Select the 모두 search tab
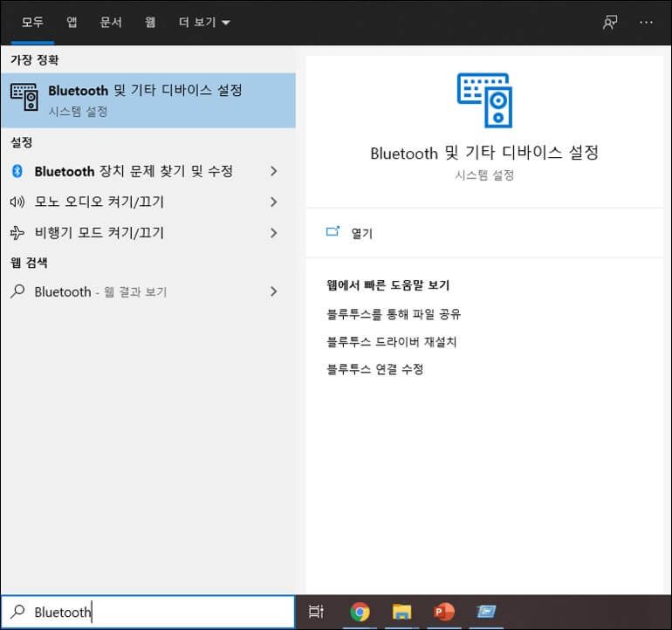 [32, 23]
